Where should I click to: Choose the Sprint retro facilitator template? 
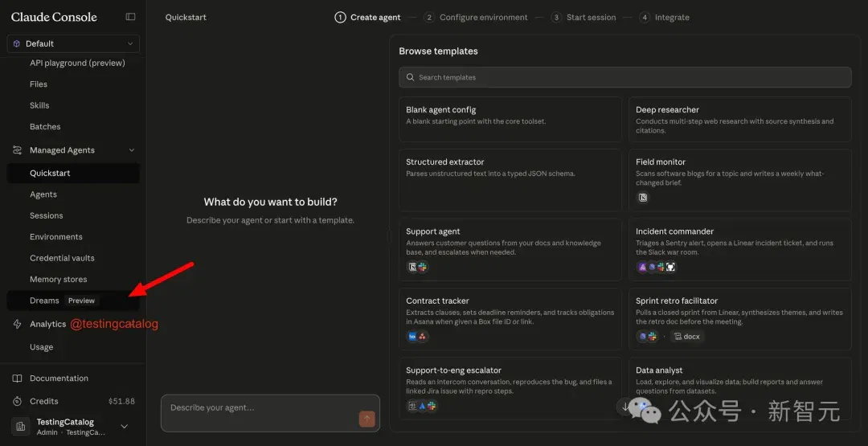(739, 319)
